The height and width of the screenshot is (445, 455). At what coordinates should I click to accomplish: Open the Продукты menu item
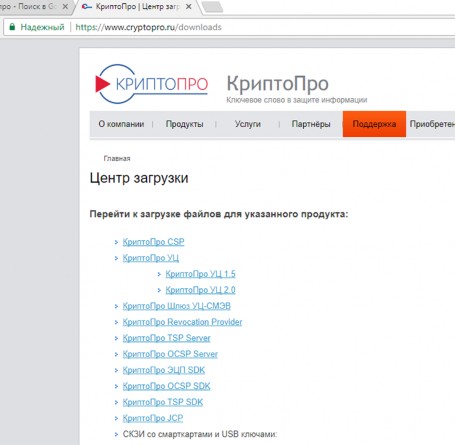click(x=184, y=124)
